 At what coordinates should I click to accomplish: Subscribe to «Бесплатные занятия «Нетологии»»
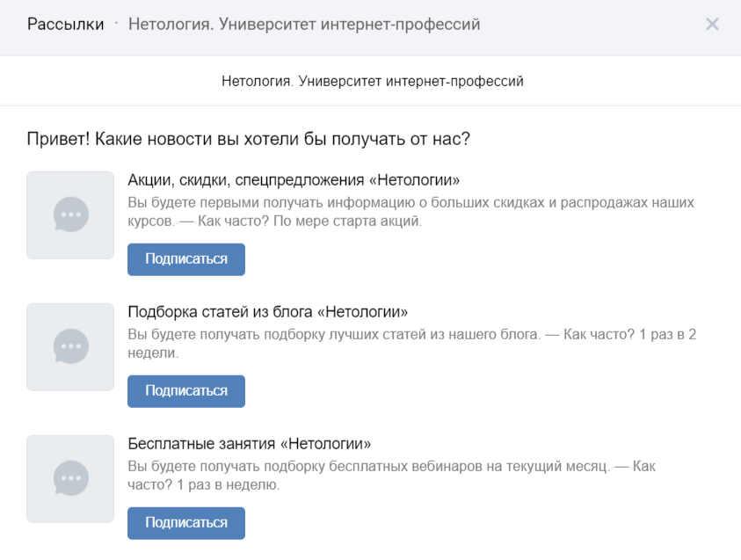(x=185, y=523)
